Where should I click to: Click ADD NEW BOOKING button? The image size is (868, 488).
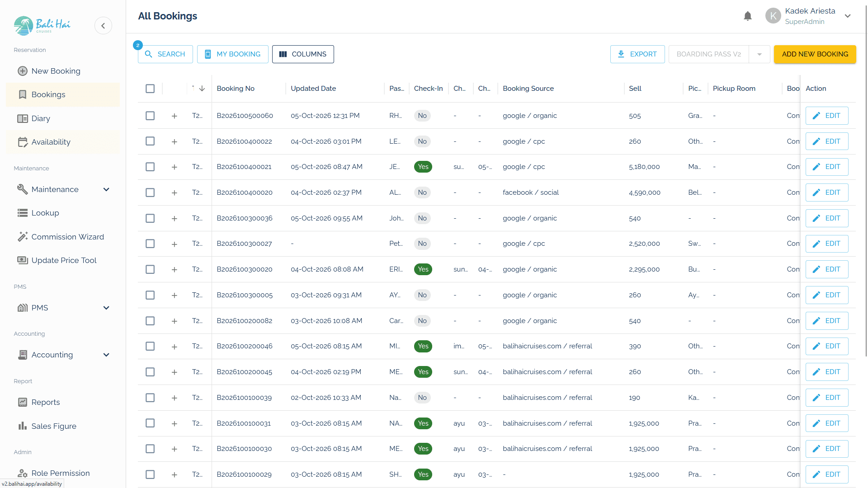coord(815,54)
